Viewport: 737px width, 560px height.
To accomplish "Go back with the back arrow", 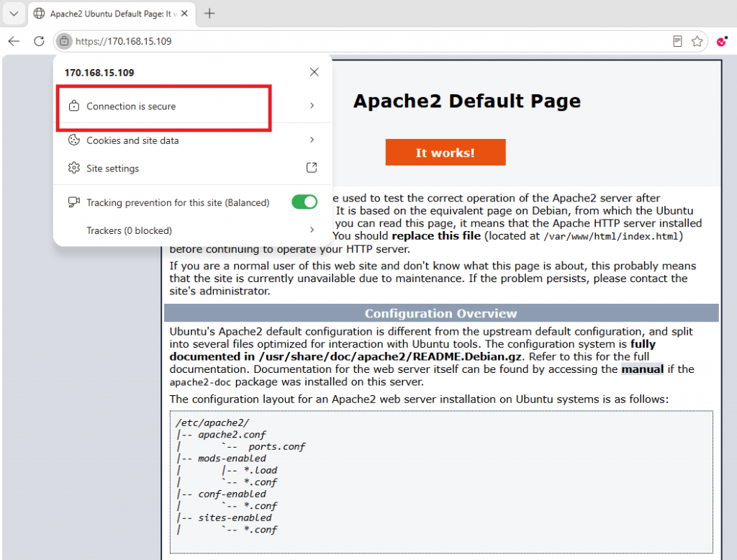I will coord(14,41).
